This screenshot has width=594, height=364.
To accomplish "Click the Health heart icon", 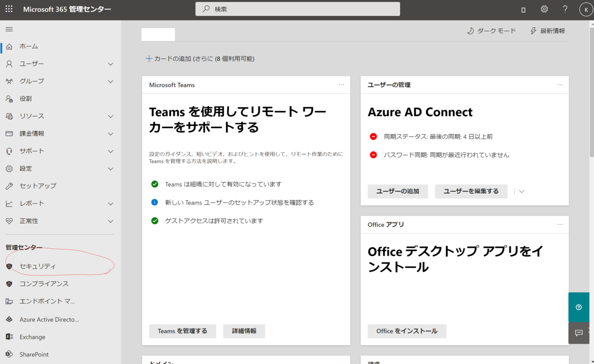I will pos(9,221).
